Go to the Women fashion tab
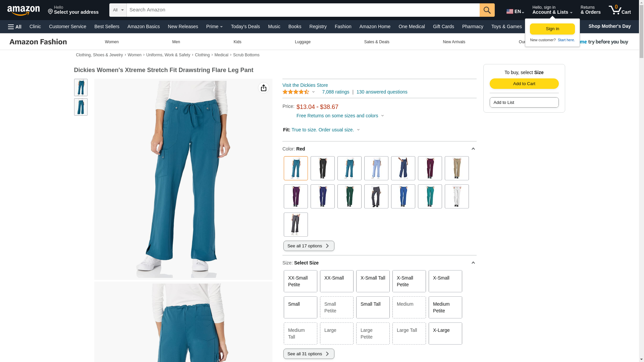 (x=112, y=42)
